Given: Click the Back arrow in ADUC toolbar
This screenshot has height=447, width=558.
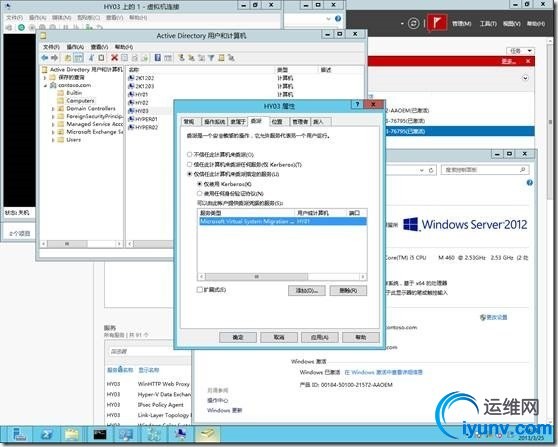Looking at the screenshot, I should [x=44, y=58].
